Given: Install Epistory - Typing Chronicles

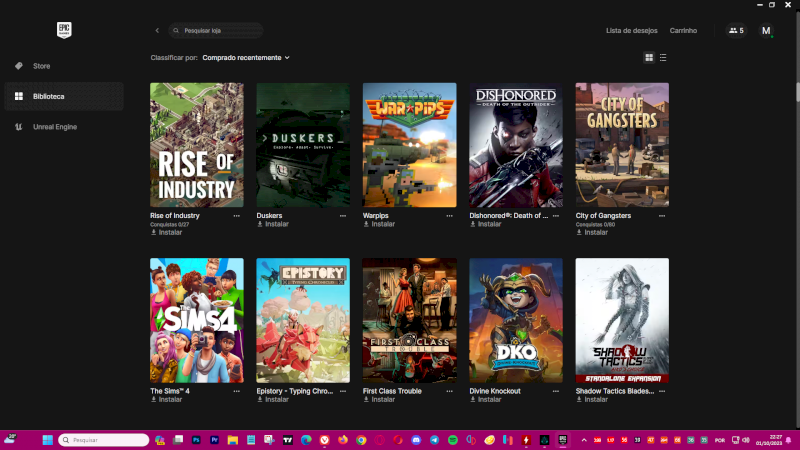Looking at the screenshot, I should point(273,399).
